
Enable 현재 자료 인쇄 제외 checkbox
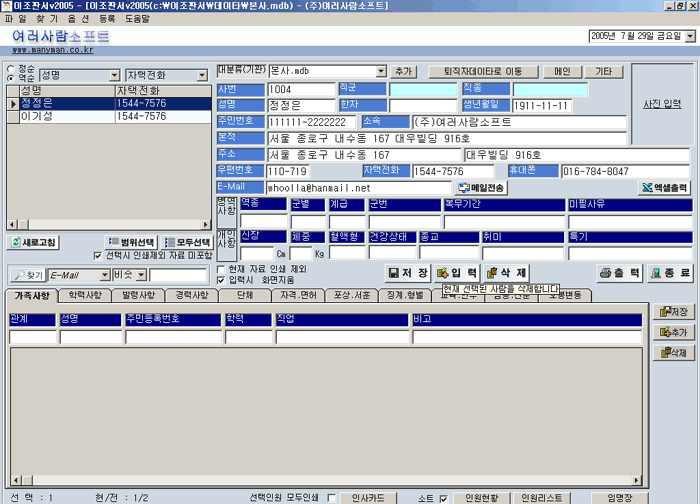click(222, 269)
